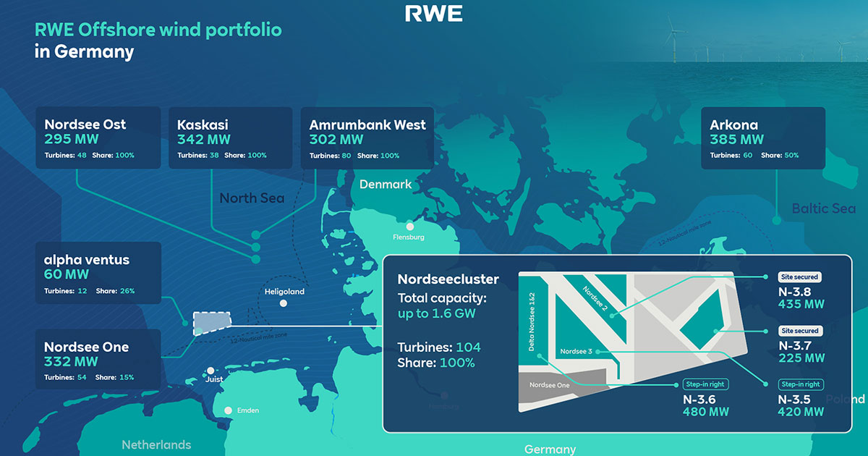Toggle the Site secured badge for N-3.7

(x=801, y=330)
